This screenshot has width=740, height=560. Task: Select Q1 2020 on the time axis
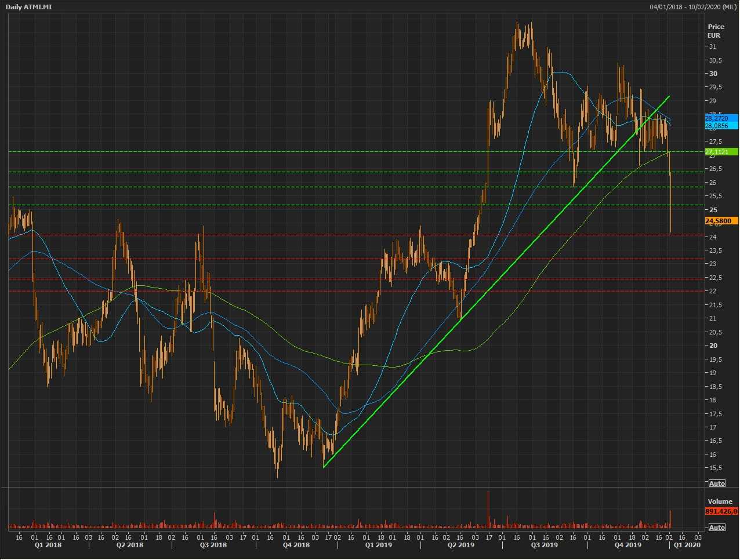(x=687, y=545)
